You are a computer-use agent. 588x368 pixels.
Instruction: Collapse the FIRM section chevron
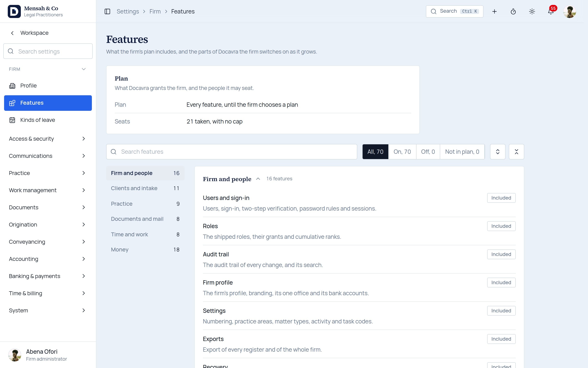(x=84, y=69)
